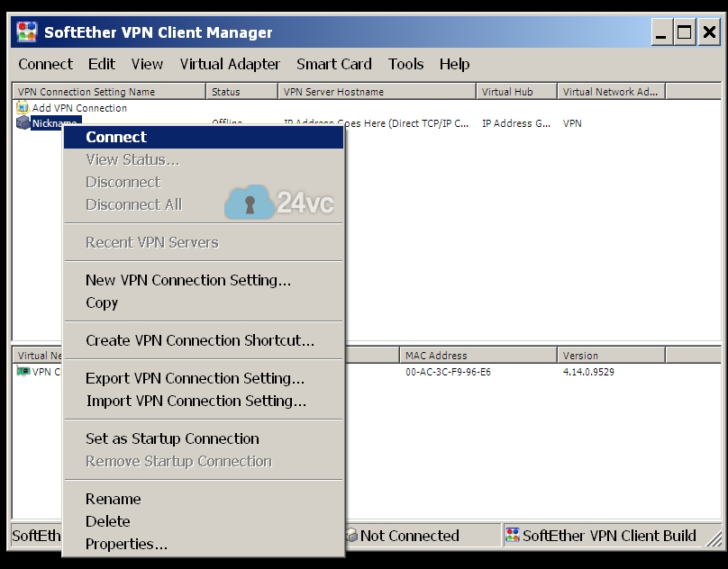The image size is (728, 569).
Task: Select New VPN Connection Setting in context menu
Action: 204,280
